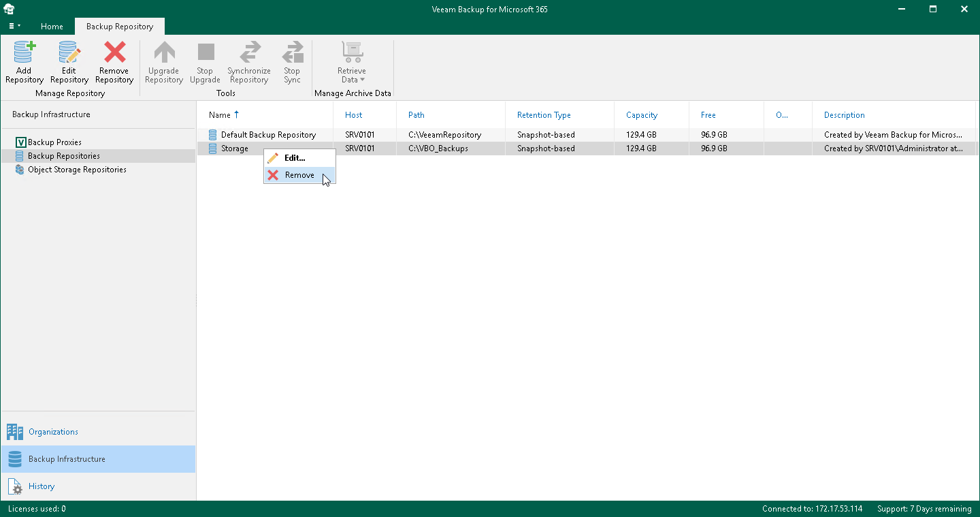Screen dimensions: 980x517
Task: Click the Default Backup Repository database icon
Action: (213, 135)
